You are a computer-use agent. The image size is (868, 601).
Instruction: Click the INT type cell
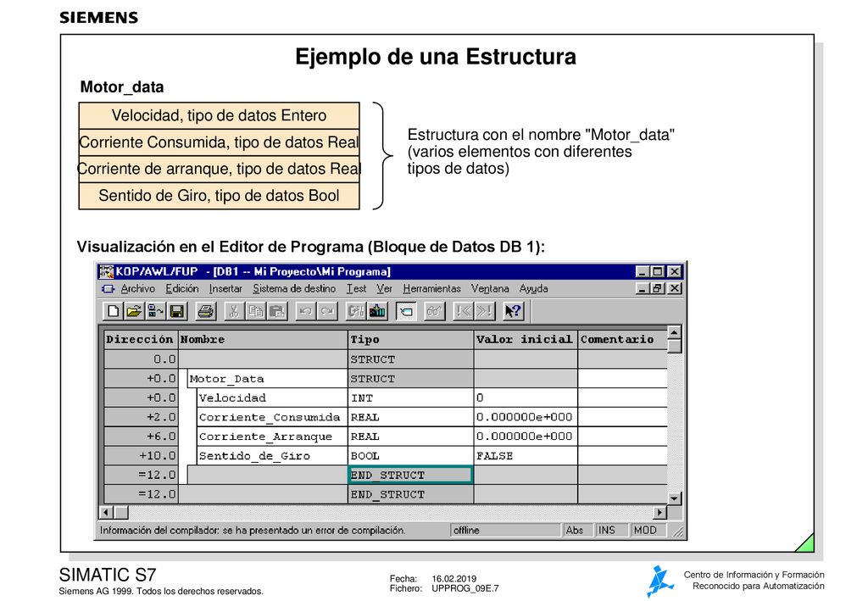(411, 398)
